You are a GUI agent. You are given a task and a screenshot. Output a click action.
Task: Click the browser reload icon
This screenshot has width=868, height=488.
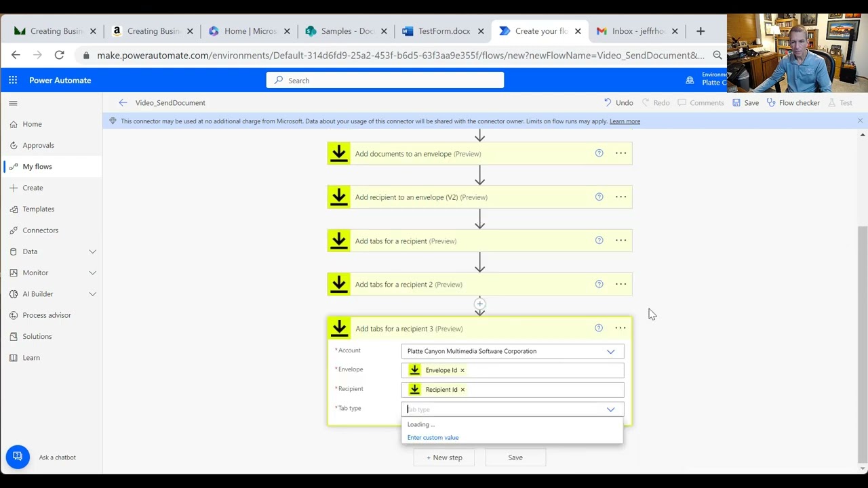coord(59,55)
